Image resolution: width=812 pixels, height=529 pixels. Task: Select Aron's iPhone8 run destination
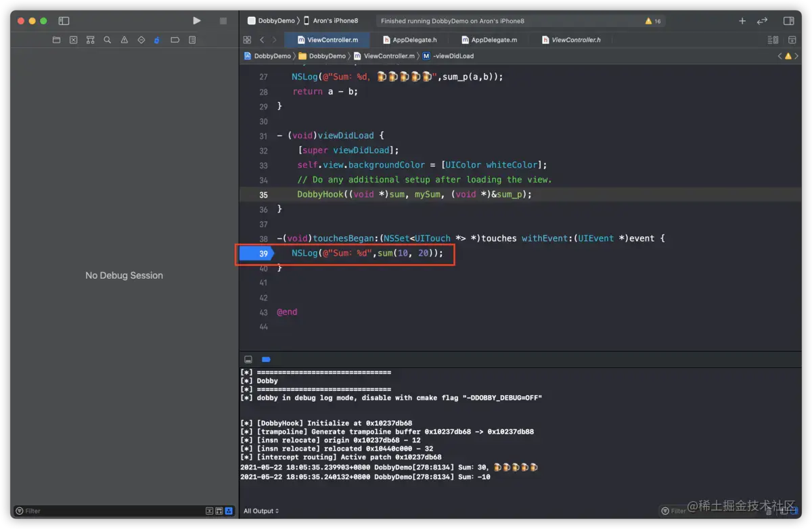coord(334,21)
